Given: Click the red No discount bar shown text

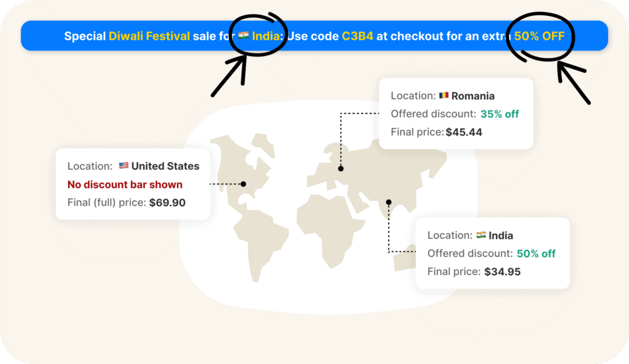Looking at the screenshot, I should pyautogui.click(x=125, y=184).
